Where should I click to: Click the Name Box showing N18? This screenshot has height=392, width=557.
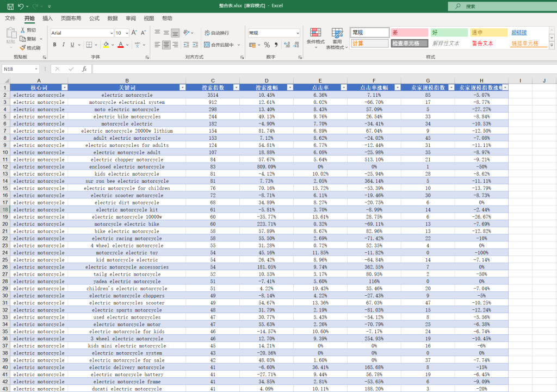point(18,69)
